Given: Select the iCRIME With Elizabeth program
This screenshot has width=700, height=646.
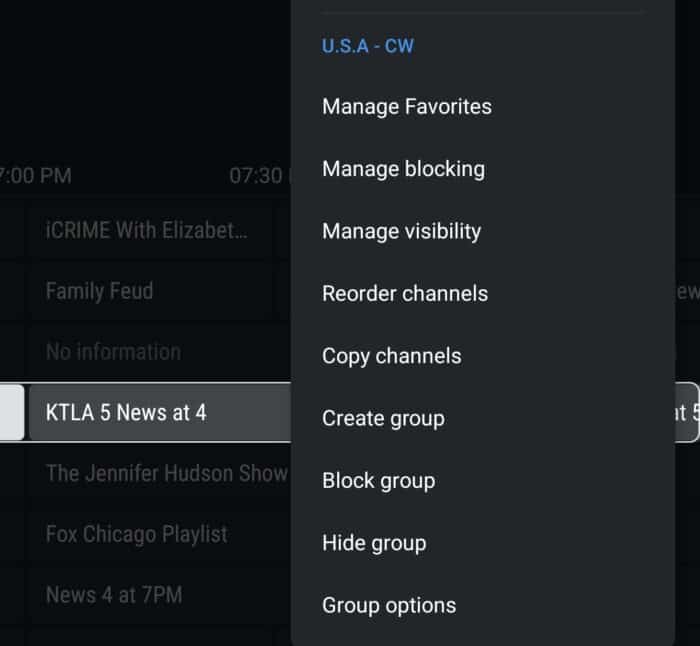Looking at the screenshot, I should point(146,230).
